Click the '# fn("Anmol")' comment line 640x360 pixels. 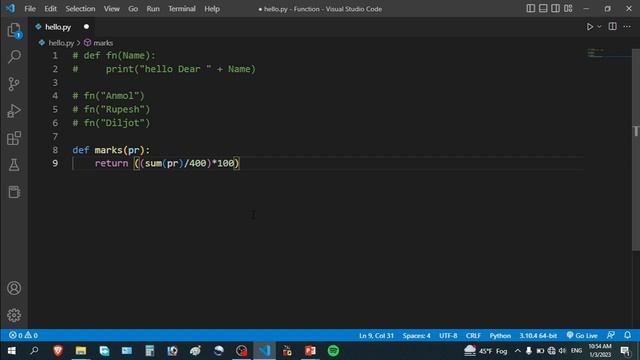coord(109,96)
